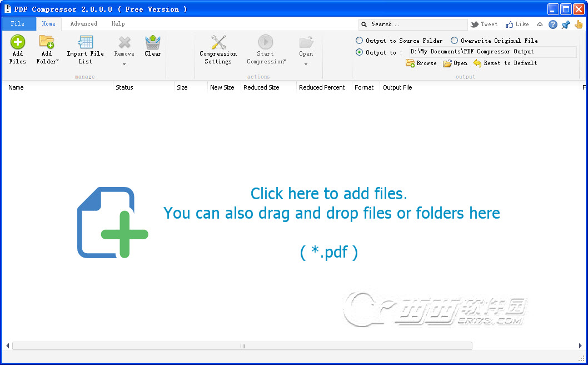Expand the Open dropdown arrow in actions
The width and height of the screenshot is (588, 365).
[306, 64]
